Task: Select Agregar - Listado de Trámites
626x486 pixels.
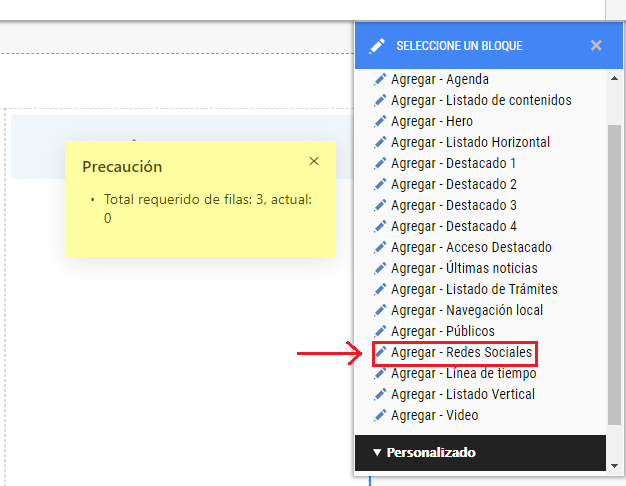Action: tap(474, 290)
